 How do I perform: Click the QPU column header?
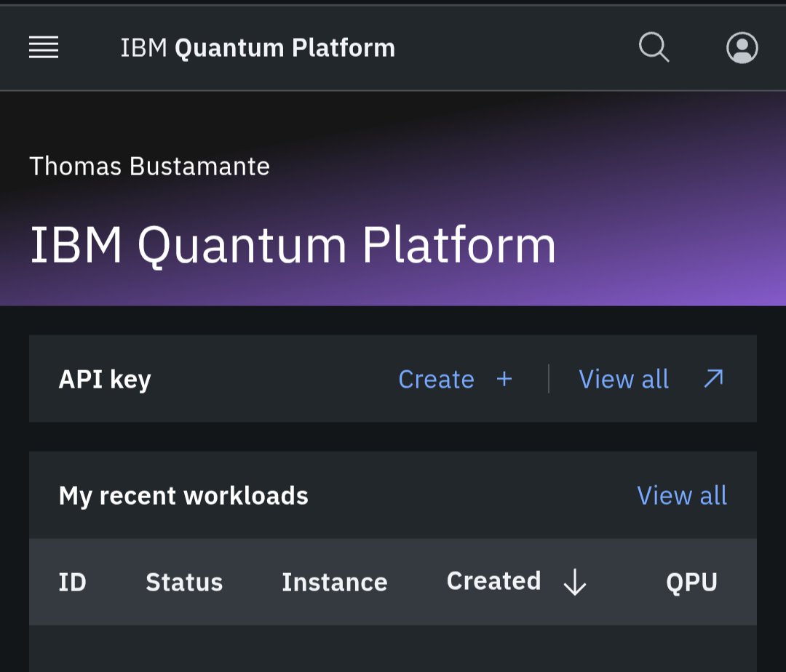pyautogui.click(x=692, y=583)
